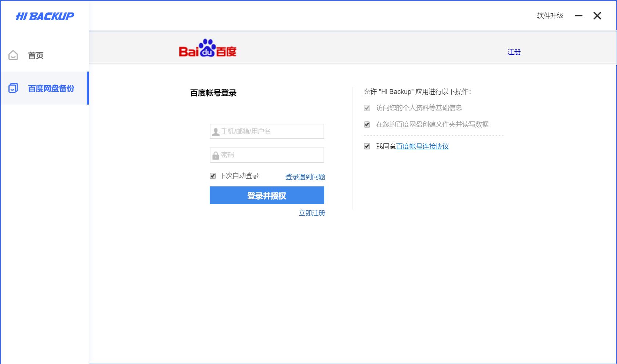This screenshot has height=364, width=617.
Task: Select 首页 in the navigation menu
Action: [x=35, y=55]
